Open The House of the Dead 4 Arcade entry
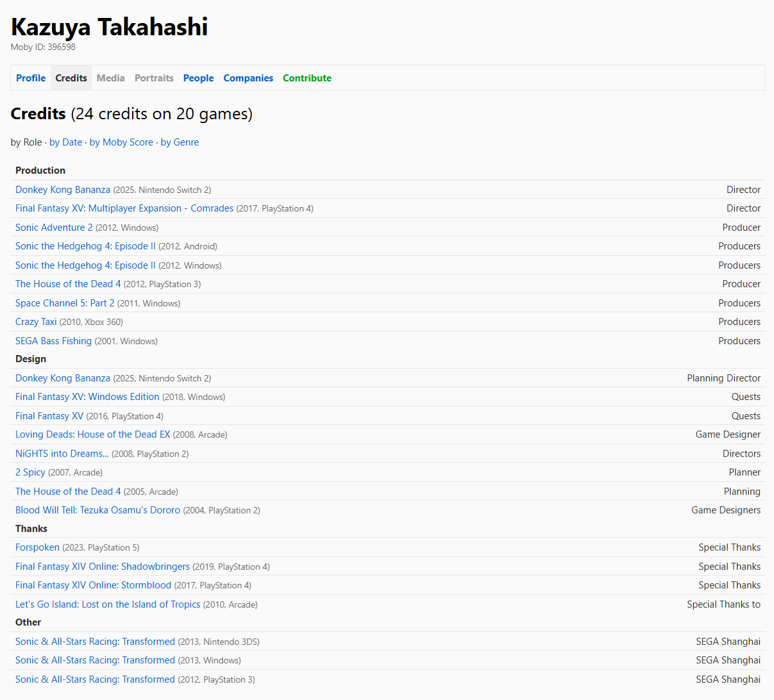Image resolution: width=774 pixels, height=700 pixels. pyautogui.click(x=68, y=492)
